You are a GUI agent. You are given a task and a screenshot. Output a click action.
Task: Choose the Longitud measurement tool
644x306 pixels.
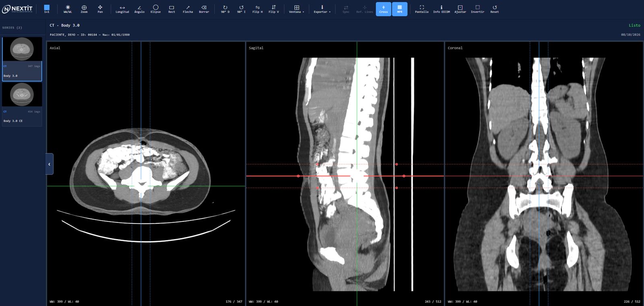click(x=122, y=9)
